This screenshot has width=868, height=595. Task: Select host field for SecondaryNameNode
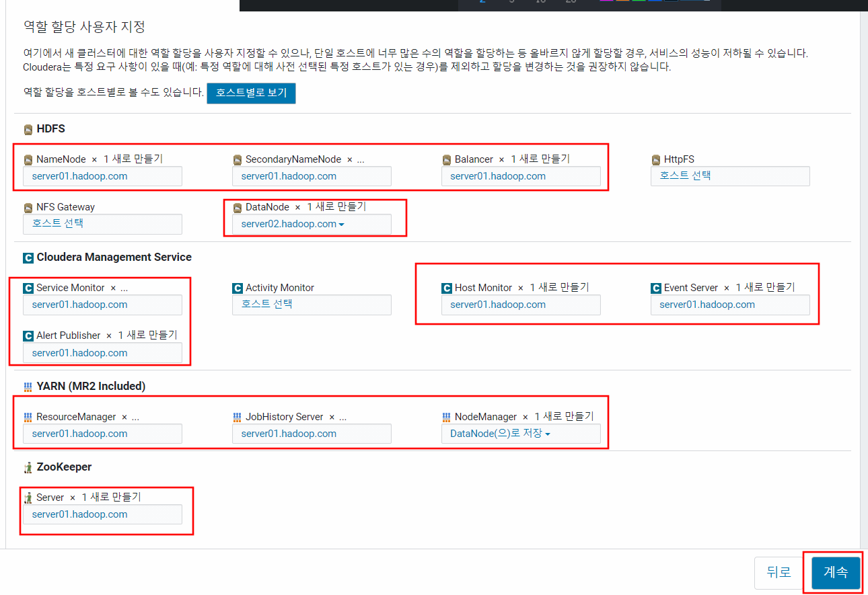(x=312, y=176)
